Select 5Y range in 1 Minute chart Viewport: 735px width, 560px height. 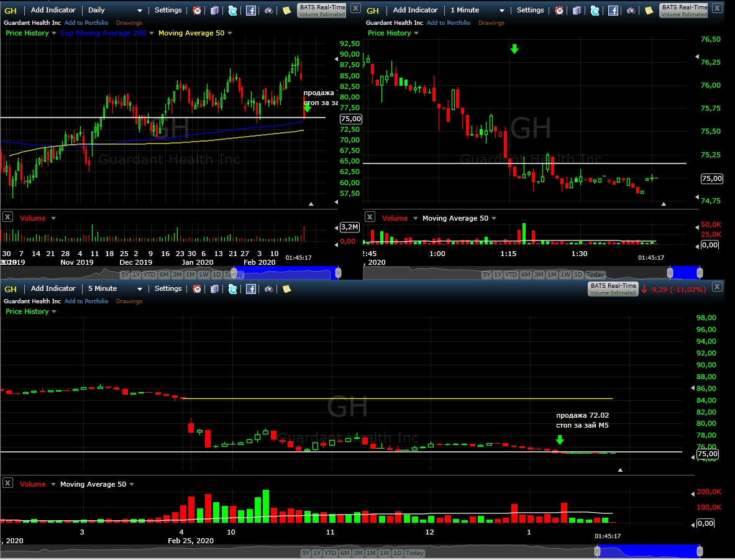(486, 274)
